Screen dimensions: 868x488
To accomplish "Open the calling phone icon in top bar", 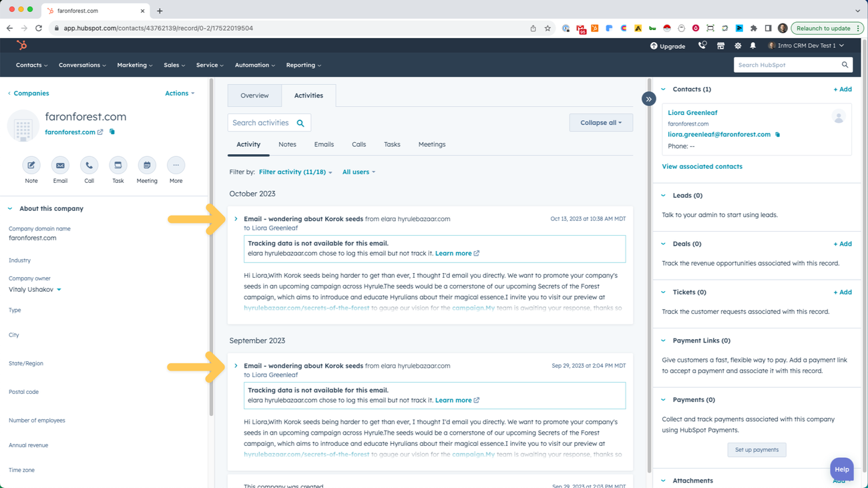I will pos(702,45).
